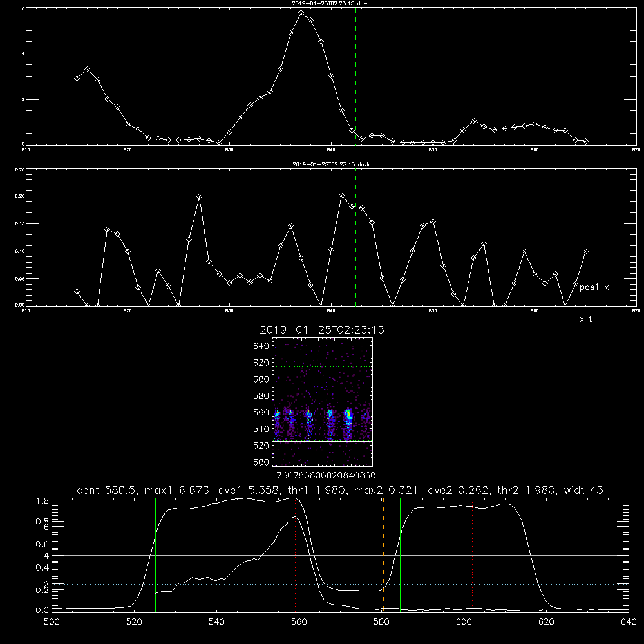Select the 'widt 43' value in stats line

(583, 490)
